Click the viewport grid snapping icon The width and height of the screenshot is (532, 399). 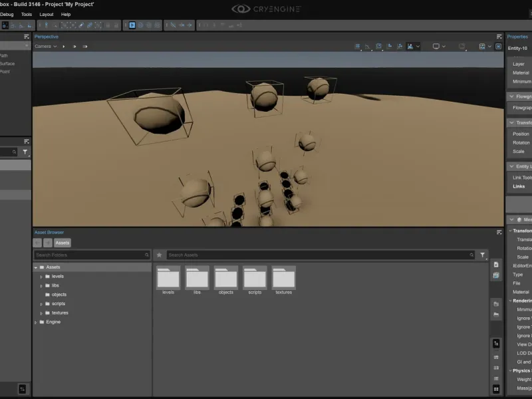point(357,47)
